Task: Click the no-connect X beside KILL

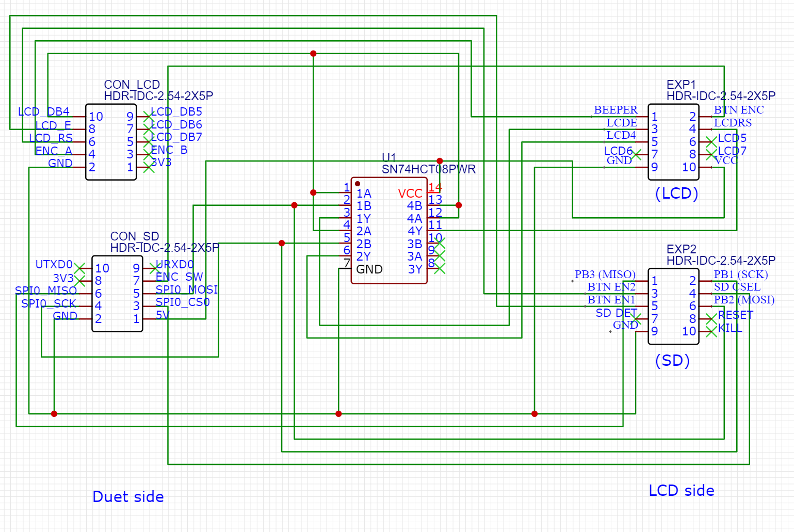Action: point(711,332)
